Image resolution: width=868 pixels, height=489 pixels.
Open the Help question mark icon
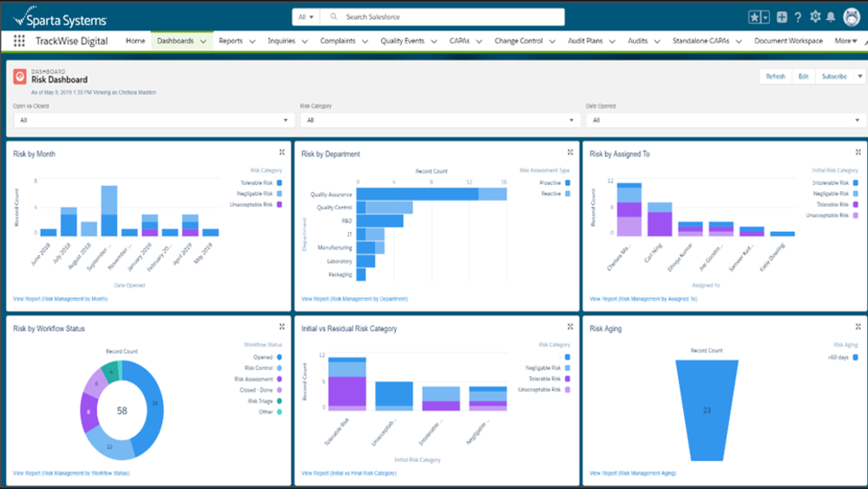click(x=798, y=17)
